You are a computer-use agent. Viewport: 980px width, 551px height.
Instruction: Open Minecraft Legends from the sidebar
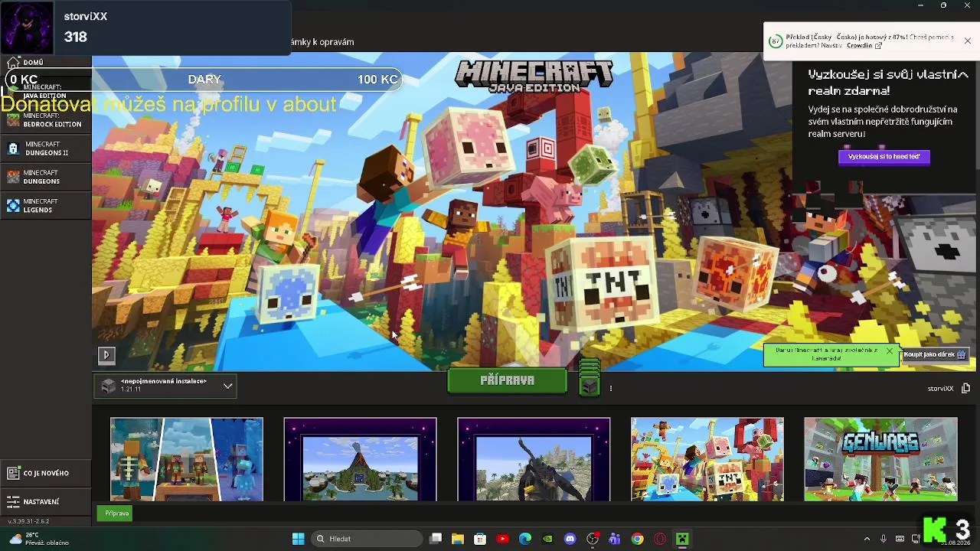point(45,205)
